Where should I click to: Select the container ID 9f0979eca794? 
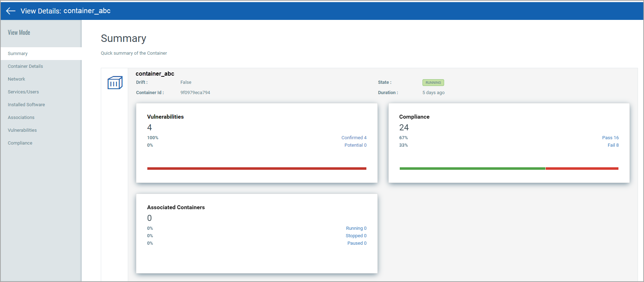[195, 93]
